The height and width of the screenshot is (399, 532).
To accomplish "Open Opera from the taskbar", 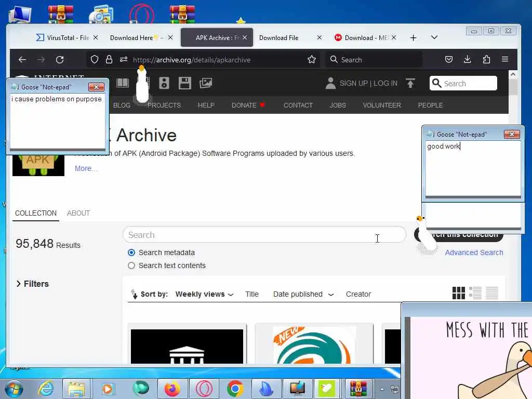I will click(x=204, y=389).
